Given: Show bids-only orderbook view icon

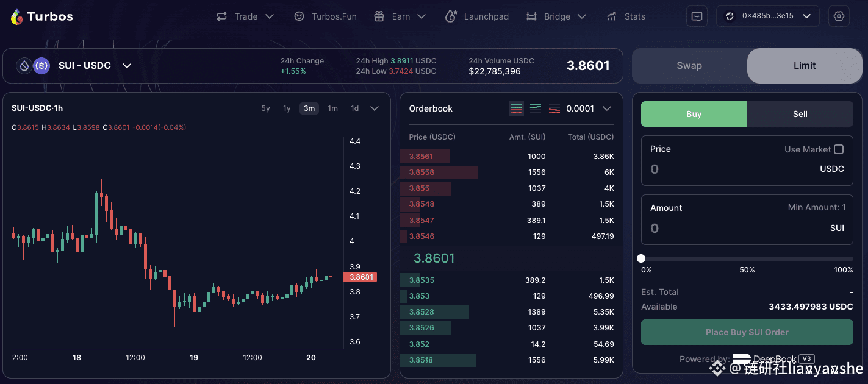Looking at the screenshot, I should point(536,108).
